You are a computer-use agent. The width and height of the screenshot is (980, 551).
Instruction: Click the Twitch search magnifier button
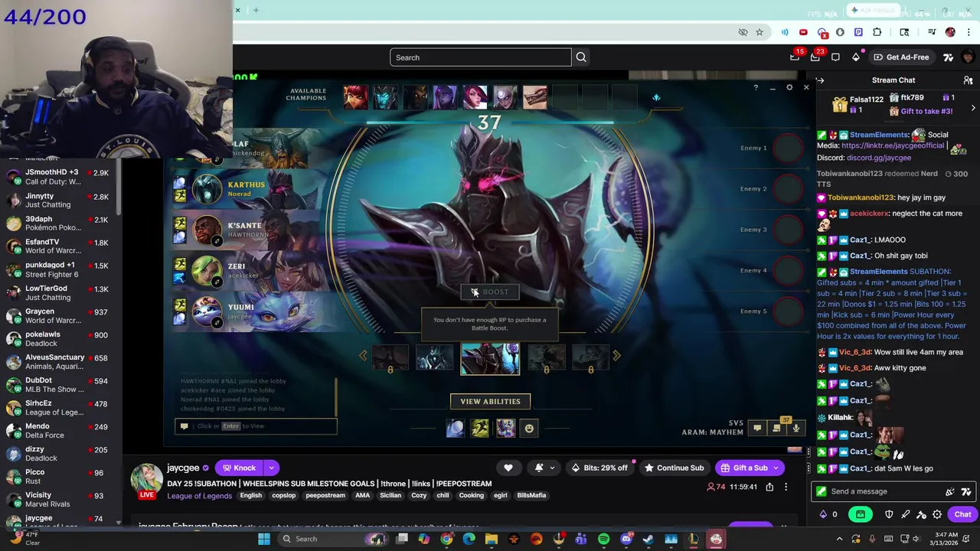pyautogui.click(x=581, y=57)
